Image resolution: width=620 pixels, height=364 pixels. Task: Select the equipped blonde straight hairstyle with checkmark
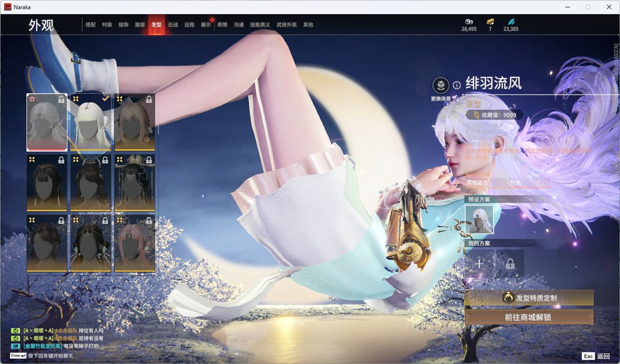point(91,123)
